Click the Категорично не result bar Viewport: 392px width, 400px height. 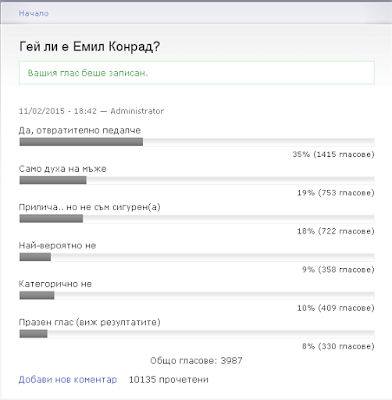(x=197, y=295)
